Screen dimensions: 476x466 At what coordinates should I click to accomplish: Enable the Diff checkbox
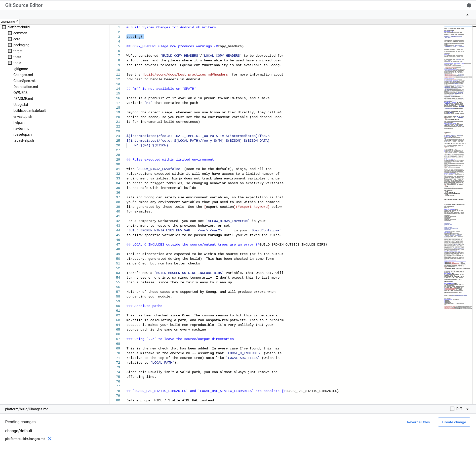pyautogui.click(x=452, y=409)
